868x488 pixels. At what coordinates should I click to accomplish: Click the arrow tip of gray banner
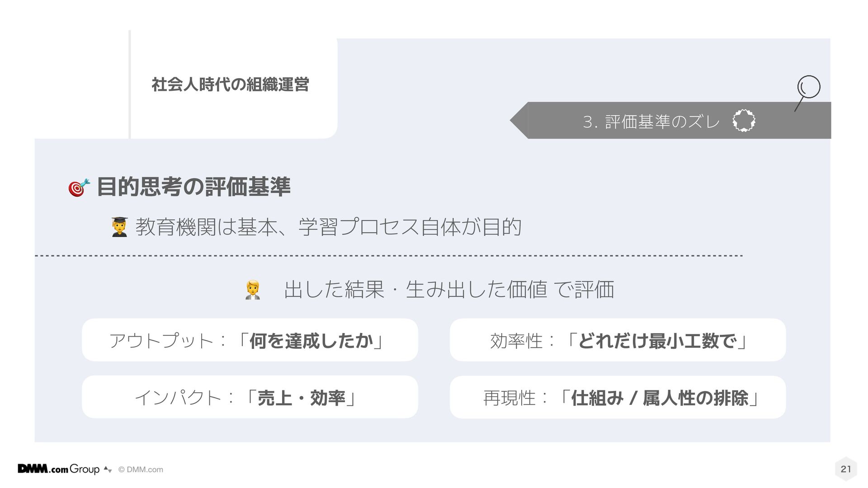tap(519, 121)
